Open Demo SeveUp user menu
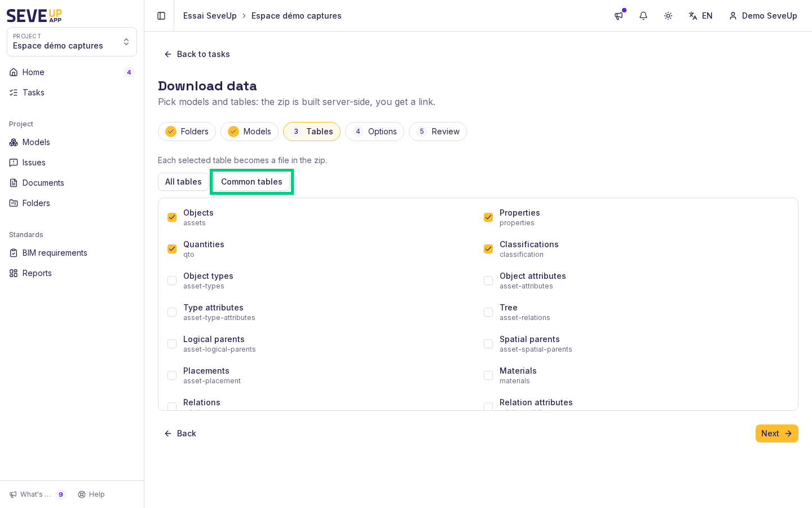 point(763,16)
